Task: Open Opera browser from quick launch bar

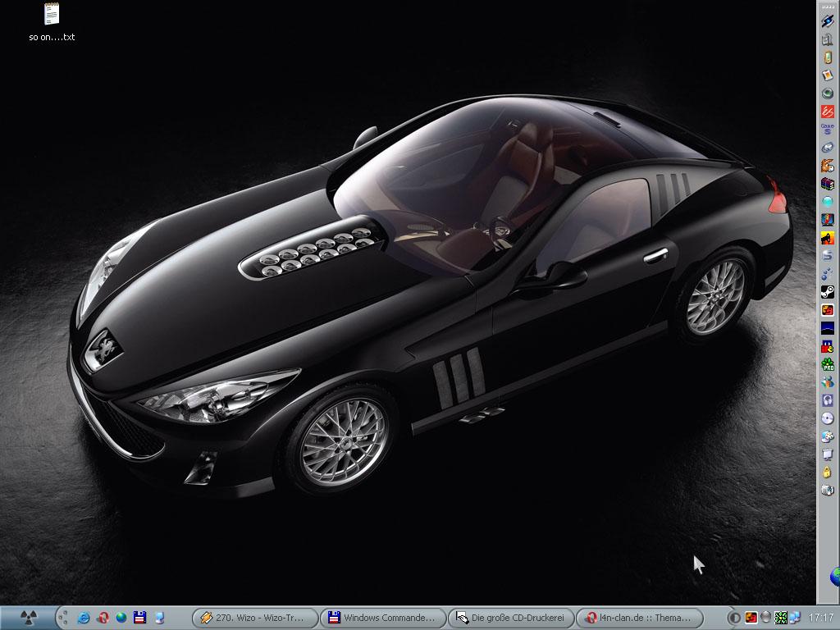Action: pyautogui.click(x=103, y=617)
